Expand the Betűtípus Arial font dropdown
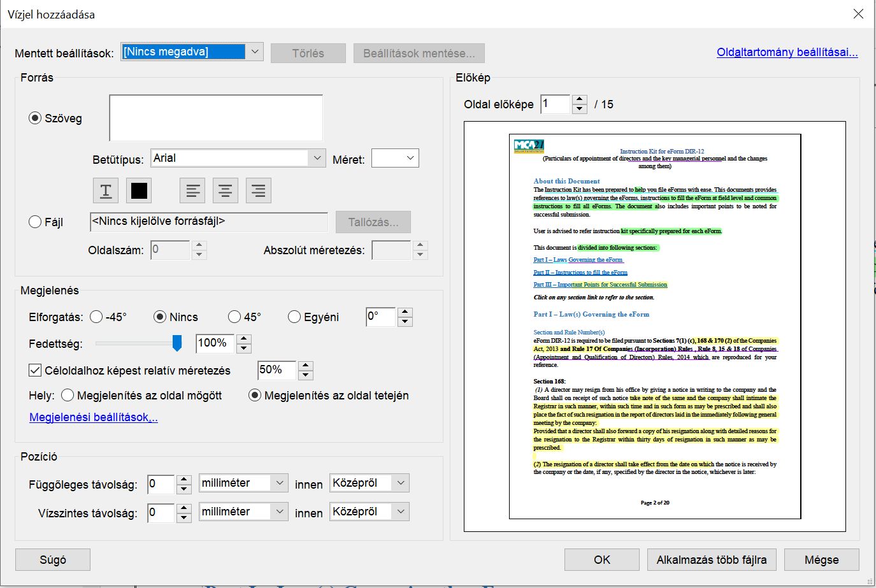The image size is (876, 588). tap(317, 158)
